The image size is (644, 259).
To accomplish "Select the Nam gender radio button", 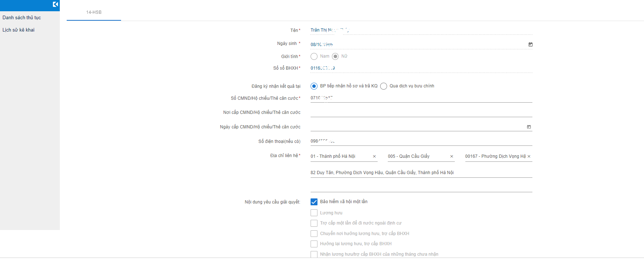I will click(x=314, y=56).
